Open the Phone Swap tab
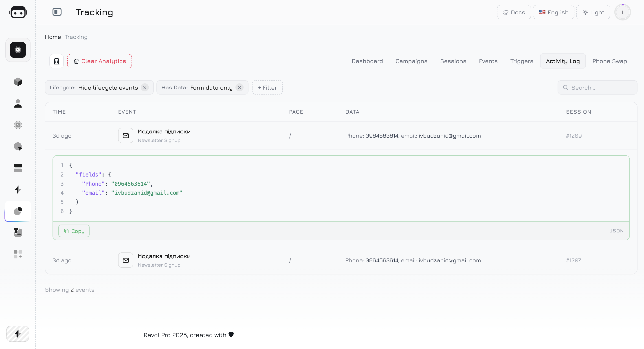This screenshot has height=349, width=644. point(609,61)
